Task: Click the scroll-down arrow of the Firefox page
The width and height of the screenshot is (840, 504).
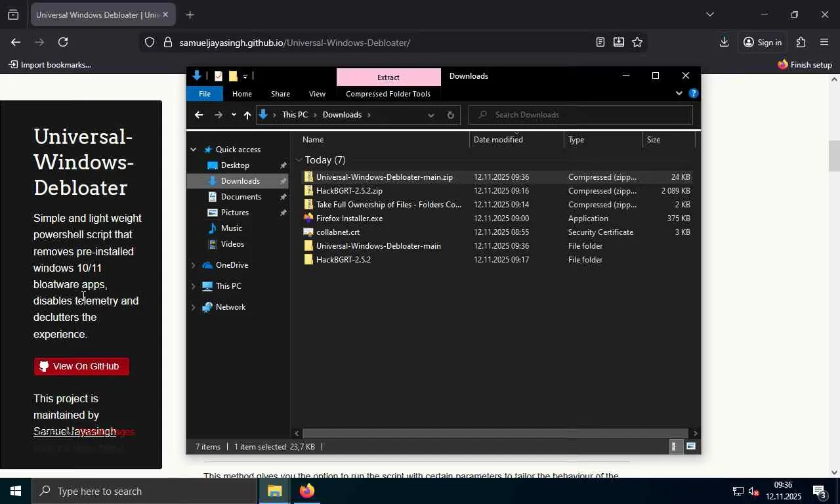Action: coord(834,472)
